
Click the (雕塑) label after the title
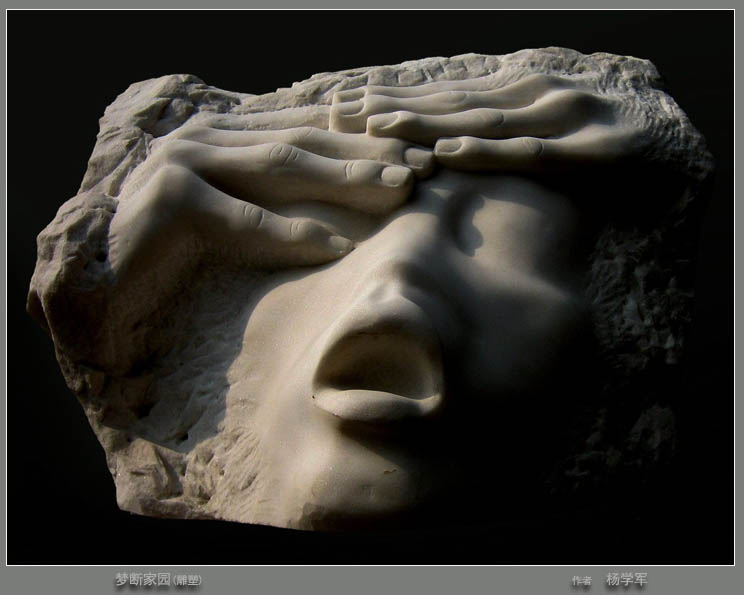click(x=187, y=580)
